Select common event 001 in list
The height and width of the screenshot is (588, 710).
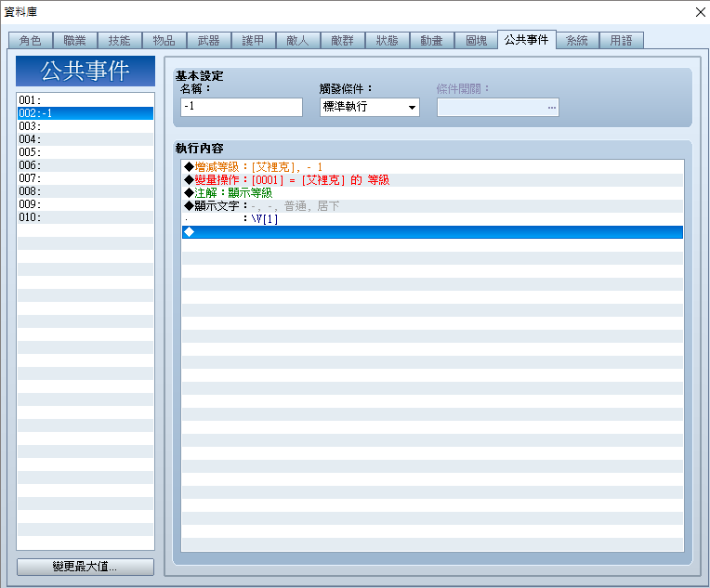click(85, 99)
